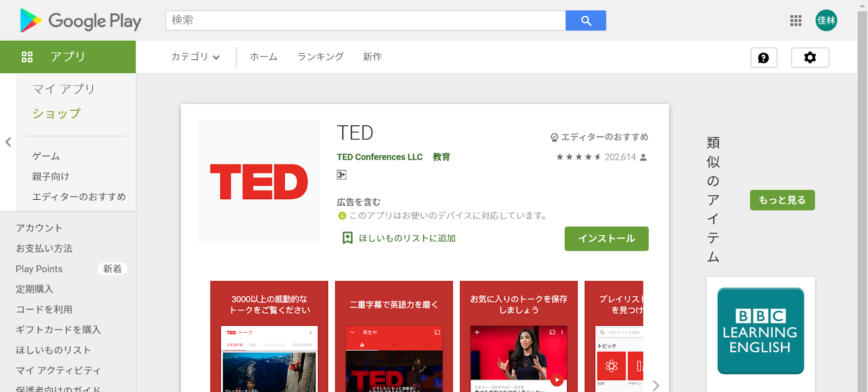Click the アプリ grid icon in green header

pos(27,56)
